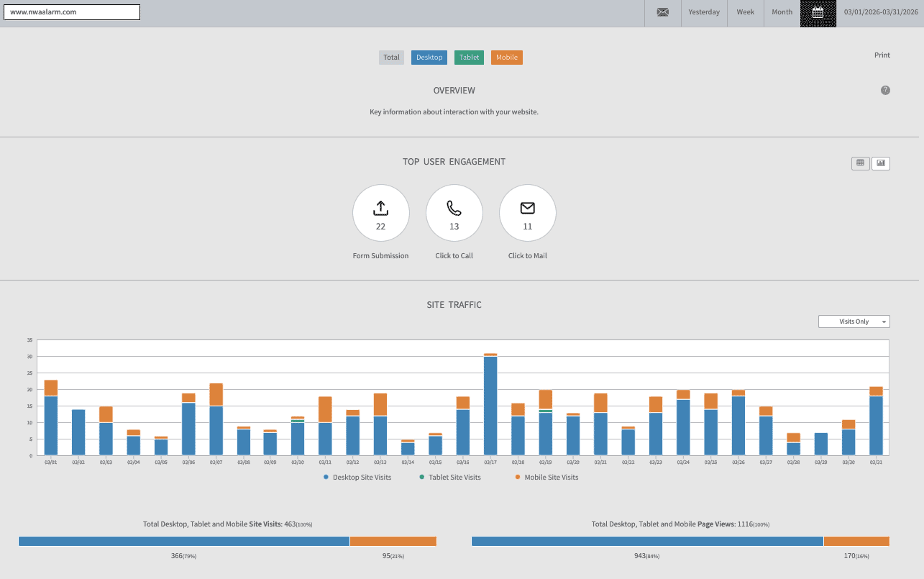924x579 pixels.
Task: Click the Click to Call phone icon
Action: (454, 209)
